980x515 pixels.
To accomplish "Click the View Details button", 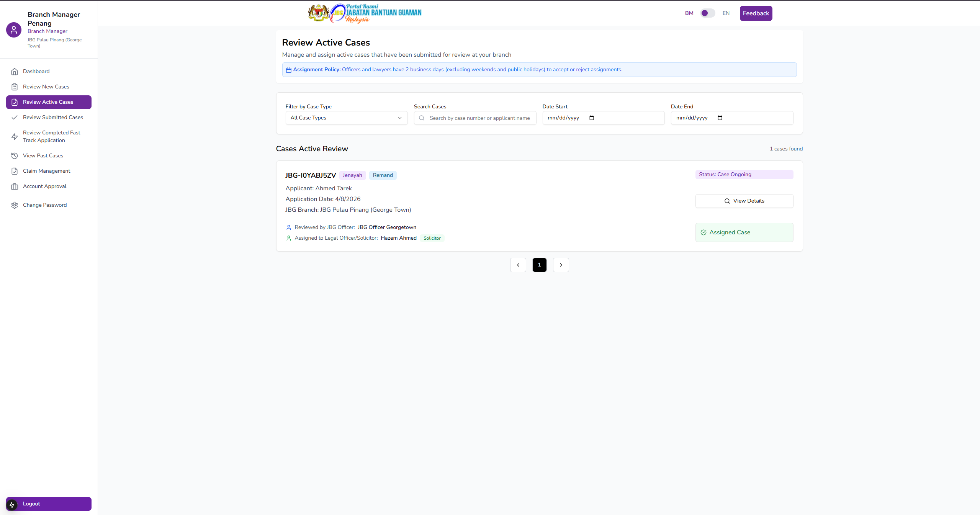I will point(744,201).
